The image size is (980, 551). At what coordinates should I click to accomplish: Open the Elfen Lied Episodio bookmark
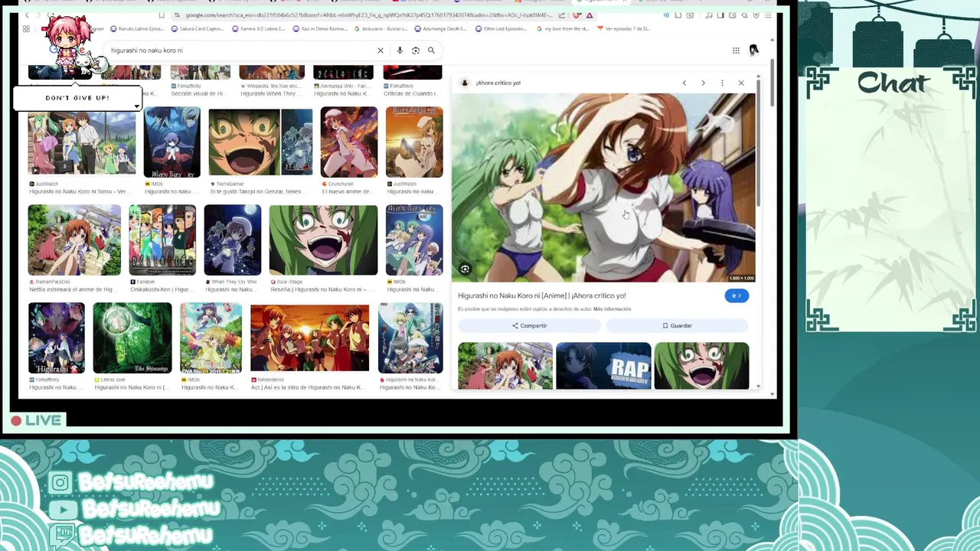tap(501, 29)
